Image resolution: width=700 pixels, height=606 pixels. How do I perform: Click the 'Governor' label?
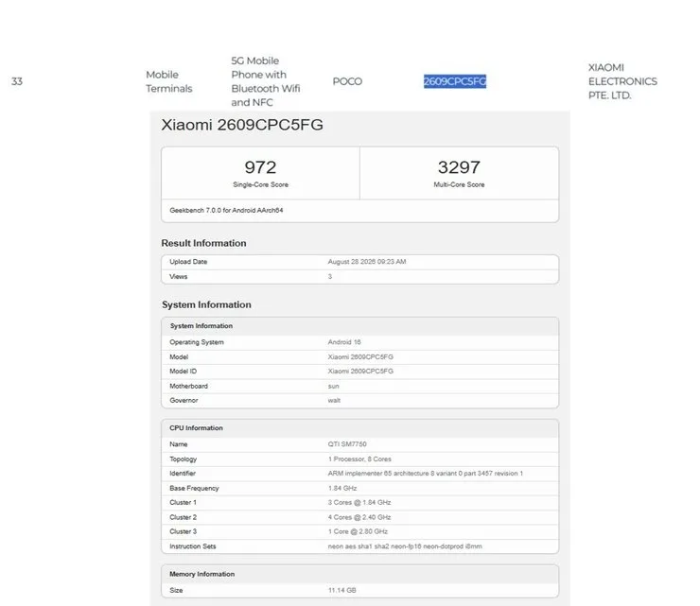[184, 400]
